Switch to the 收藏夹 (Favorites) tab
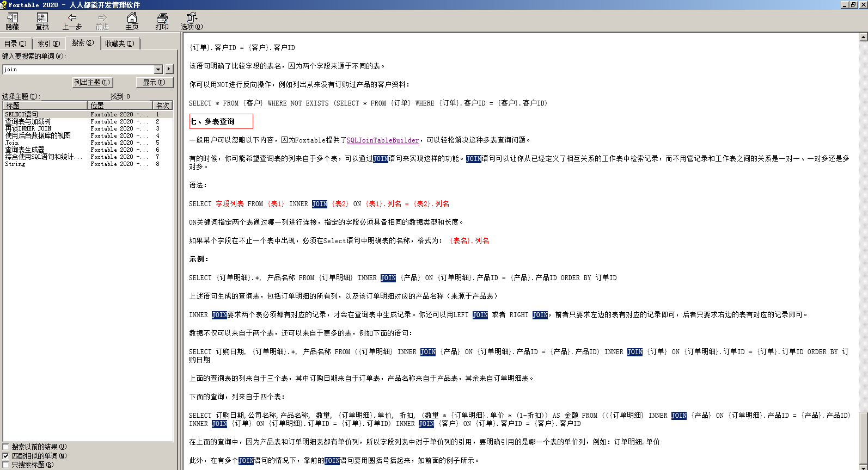 point(120,44)
